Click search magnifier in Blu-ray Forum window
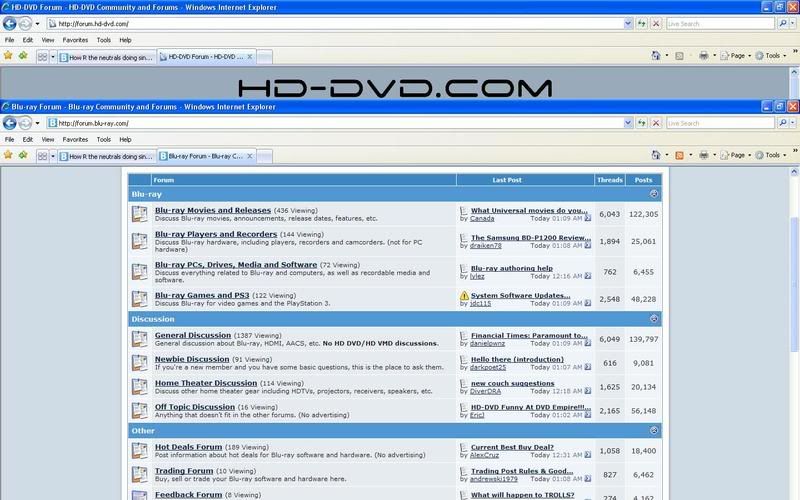800x500 pixels. 783,123
